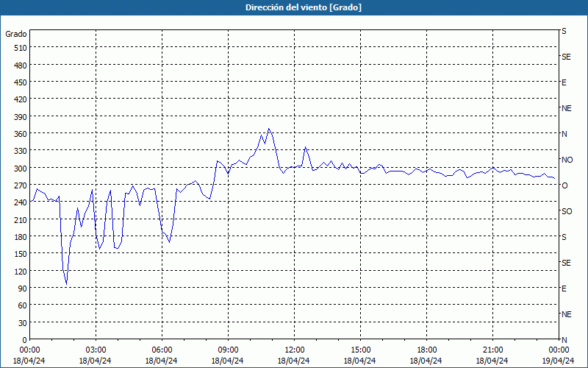The width and height of the screenshot is (588, 368).
Task: Click the "E" compass label beside the 450 gridline
Action: pyautogui.click(x=564, y=82)
